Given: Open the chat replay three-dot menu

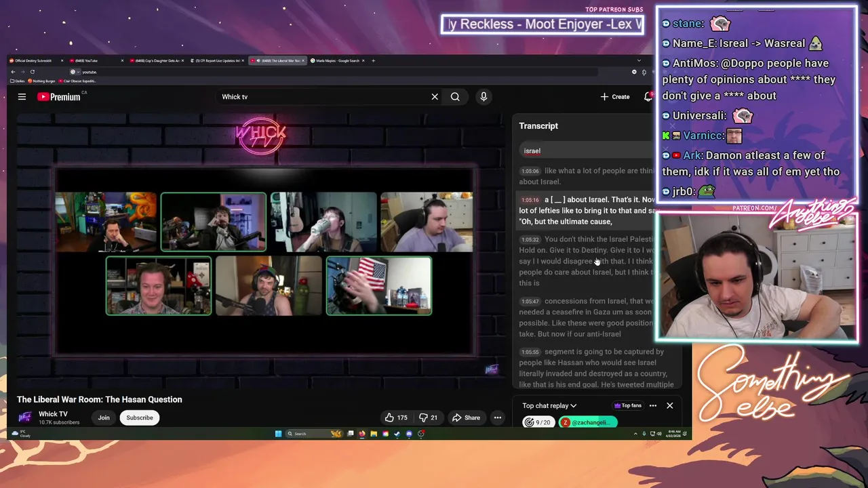Looking at the screenshot, I should pyautogui.click(x=653, y=405).
